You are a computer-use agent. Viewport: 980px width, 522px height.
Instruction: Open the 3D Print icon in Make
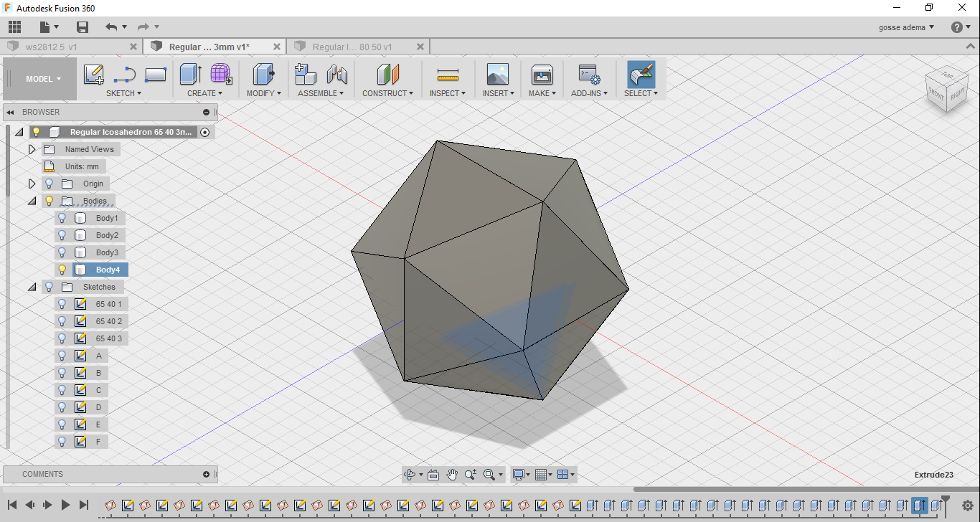pyautogui.click(x=542, y=75)
